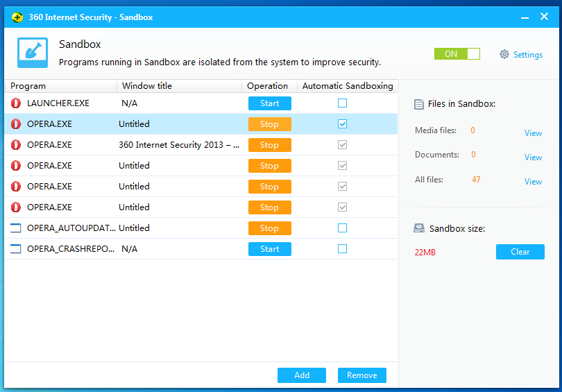The width and height of the screenshot is (562, 392).
Task: Stop the OPERA_AUTOUPDATE process
Action: 269,228
